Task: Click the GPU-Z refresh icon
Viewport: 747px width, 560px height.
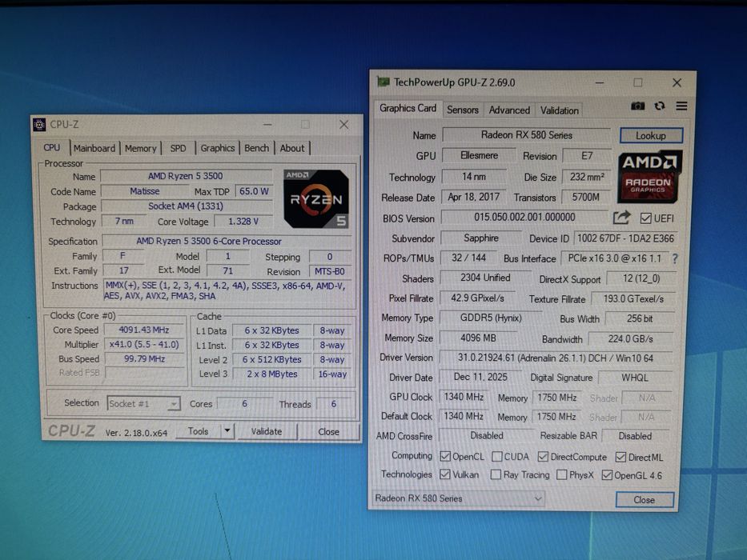Action: point(660,106)
